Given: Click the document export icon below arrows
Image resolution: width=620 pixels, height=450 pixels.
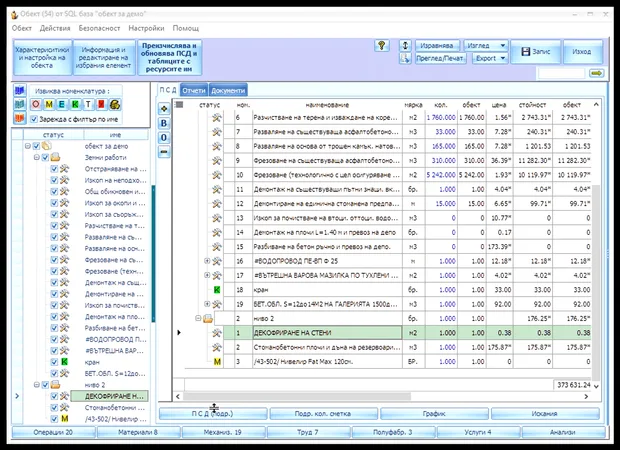Looking at the screenshot, I should (405, 59).
